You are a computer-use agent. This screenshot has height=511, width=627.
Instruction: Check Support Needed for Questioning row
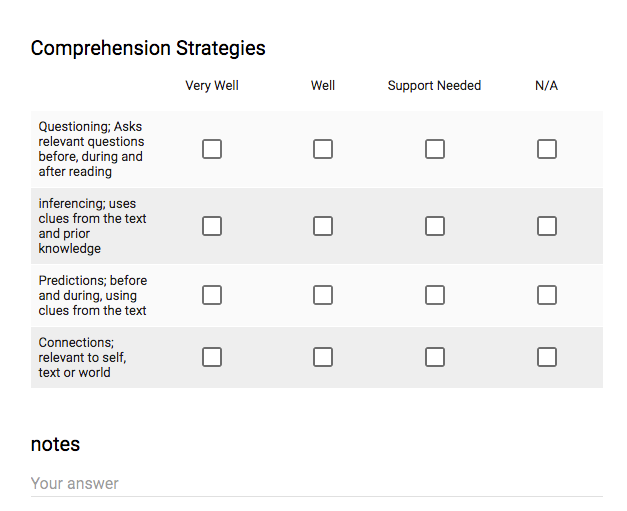pos(435,149)
